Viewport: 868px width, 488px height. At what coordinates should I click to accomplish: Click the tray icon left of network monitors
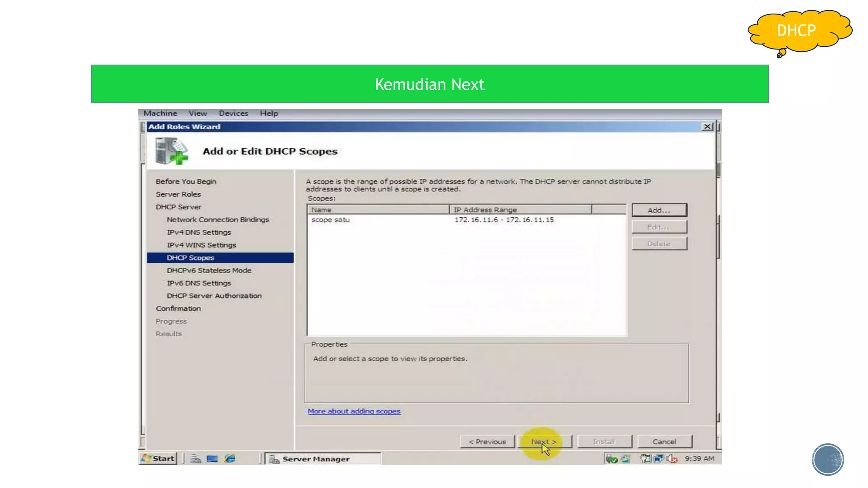tap(645, 459)
